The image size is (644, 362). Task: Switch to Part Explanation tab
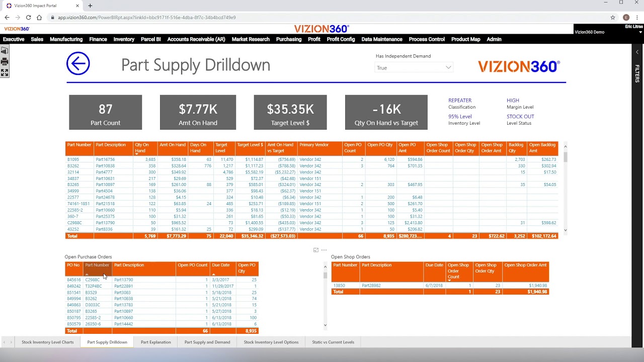156,342
